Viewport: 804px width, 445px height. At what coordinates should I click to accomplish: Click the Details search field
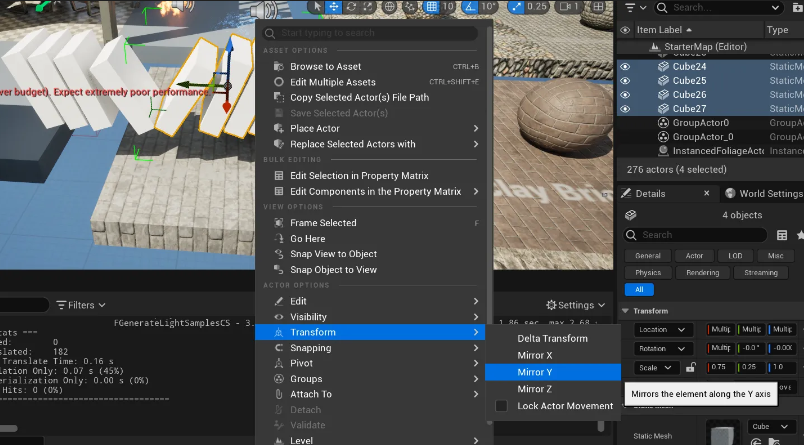(695, 235)
